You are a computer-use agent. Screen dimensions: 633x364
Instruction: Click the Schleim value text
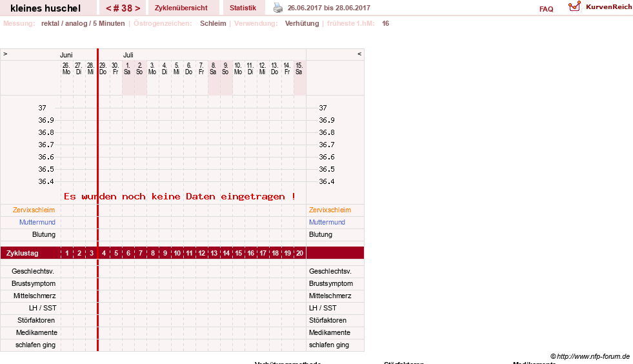[213, 23]
